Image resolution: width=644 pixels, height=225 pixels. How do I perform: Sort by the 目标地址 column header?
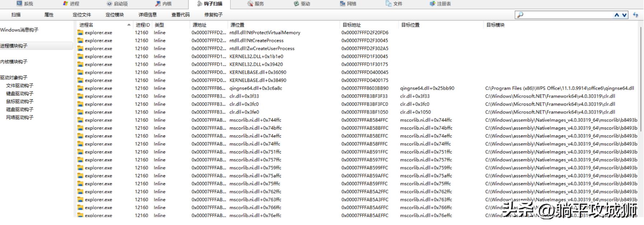click(x=369, y=25)
